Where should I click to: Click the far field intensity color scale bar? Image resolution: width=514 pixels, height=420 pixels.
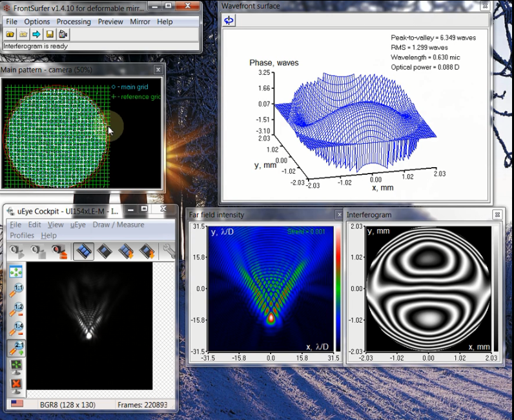[x=338, y=289]
